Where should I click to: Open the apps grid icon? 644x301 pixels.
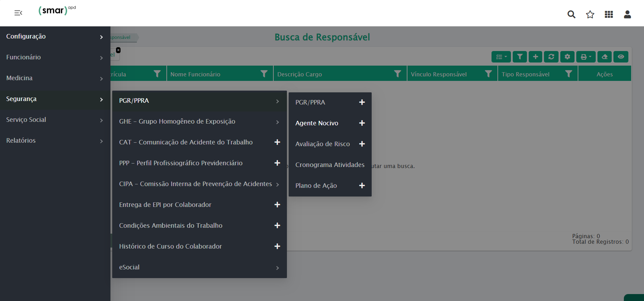(609, 14)
